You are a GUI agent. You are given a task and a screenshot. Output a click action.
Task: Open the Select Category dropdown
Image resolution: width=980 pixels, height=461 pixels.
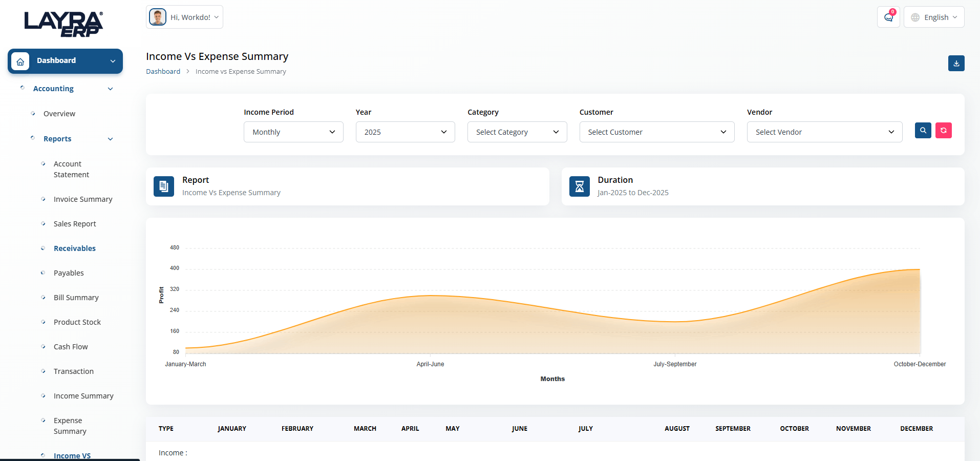point(517,132)
